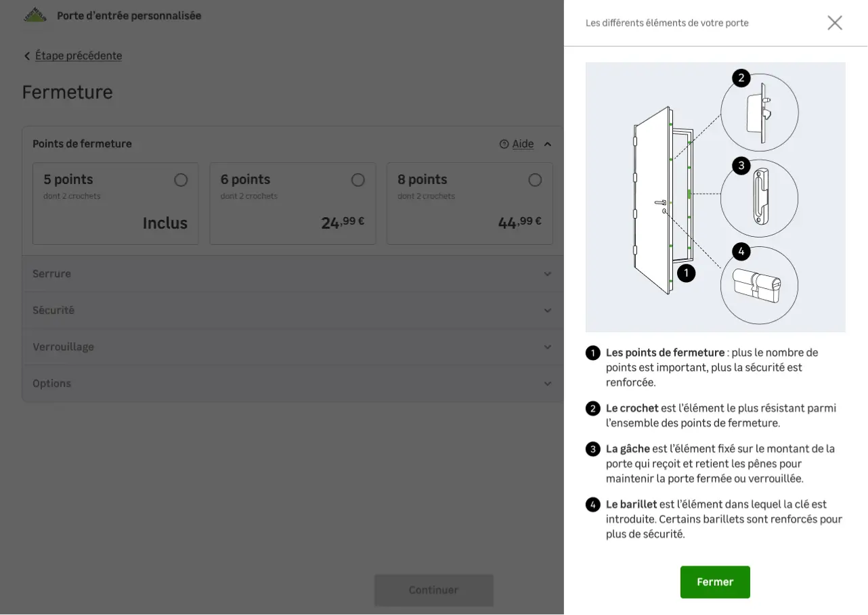Collapse the Points de fermeture section

pyautogui.click(x=548, y=144)
